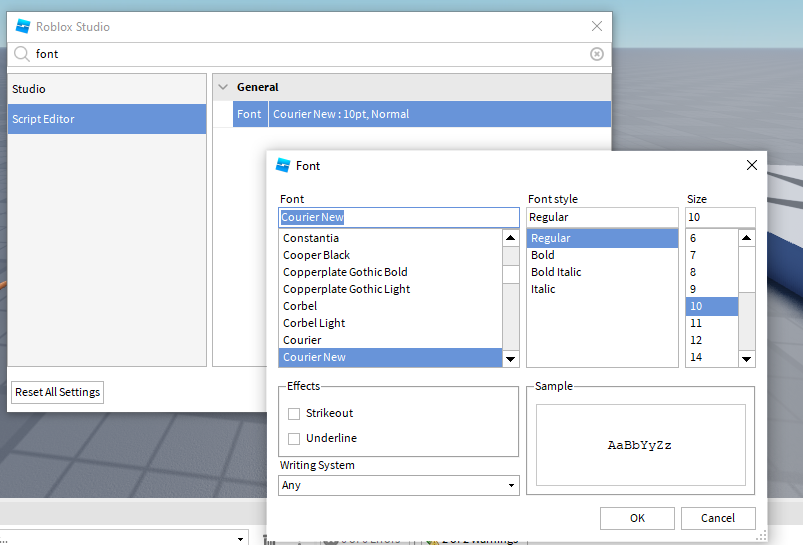Select size 8 in size list
Image resolution: width=803 pixels, height=545 pixels.
pyautogui.click(x=712, y=272)
